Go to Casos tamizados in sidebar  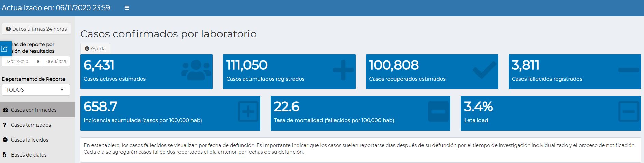coord(31,125)
